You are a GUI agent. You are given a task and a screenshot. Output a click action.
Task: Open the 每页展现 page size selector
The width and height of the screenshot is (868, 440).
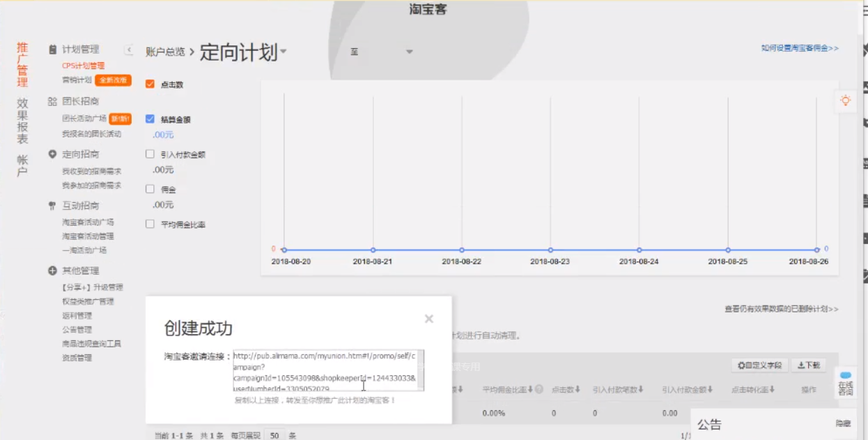(x=274, y=435)
